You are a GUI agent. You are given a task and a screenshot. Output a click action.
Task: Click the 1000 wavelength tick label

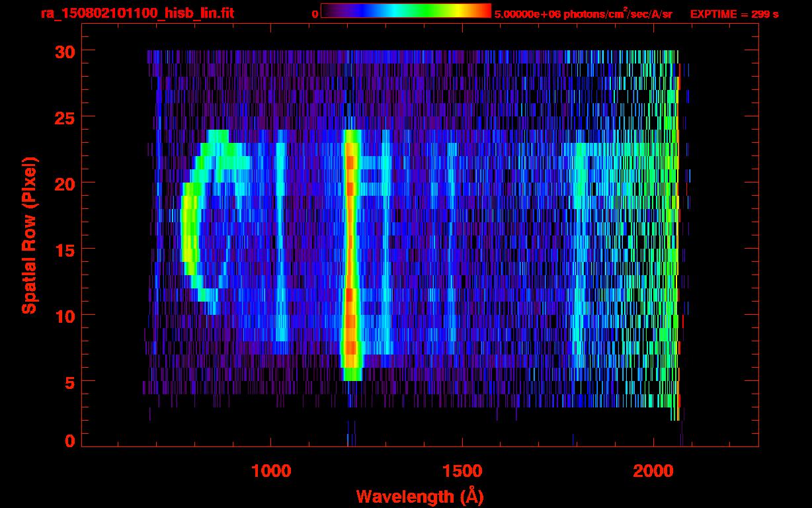pos(271,471)
